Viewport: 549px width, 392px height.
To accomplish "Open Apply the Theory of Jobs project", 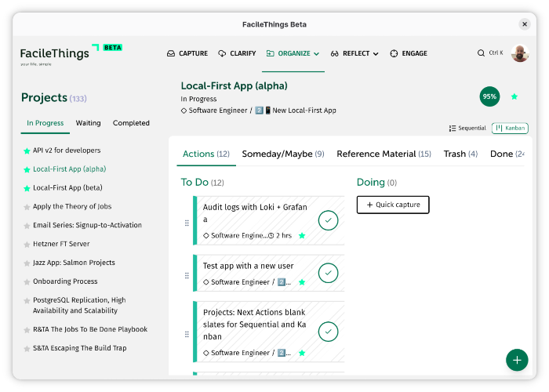I will (72, 206).
